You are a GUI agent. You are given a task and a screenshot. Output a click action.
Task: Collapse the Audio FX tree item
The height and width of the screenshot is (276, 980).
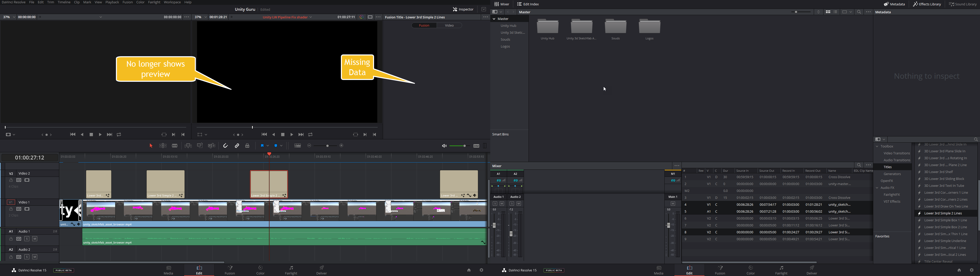point(877,188)
